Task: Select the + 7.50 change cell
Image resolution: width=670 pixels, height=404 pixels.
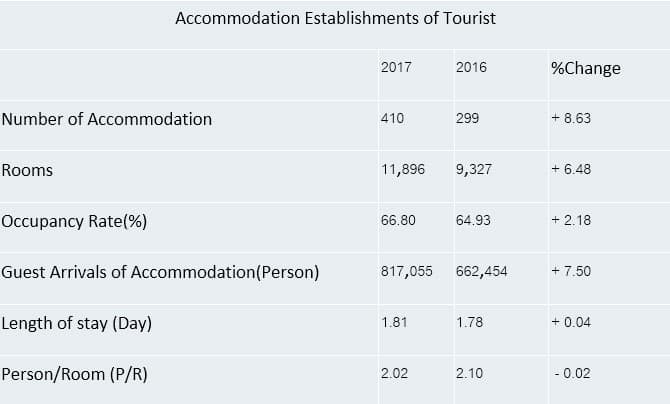Action: 571,271
